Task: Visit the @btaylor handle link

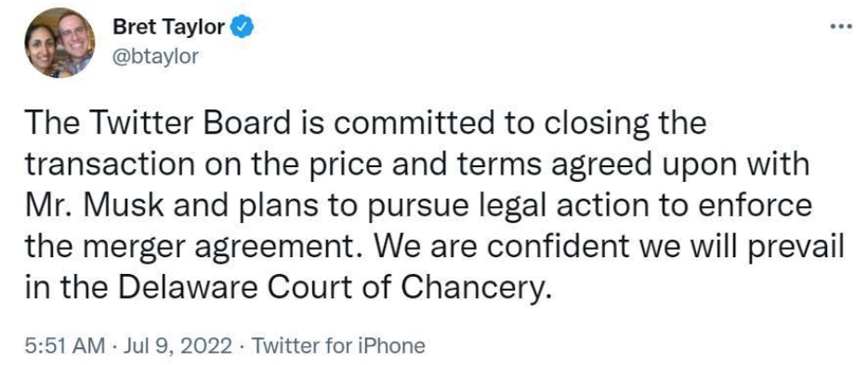Action: pyautogui.click(x=155, y=56)
